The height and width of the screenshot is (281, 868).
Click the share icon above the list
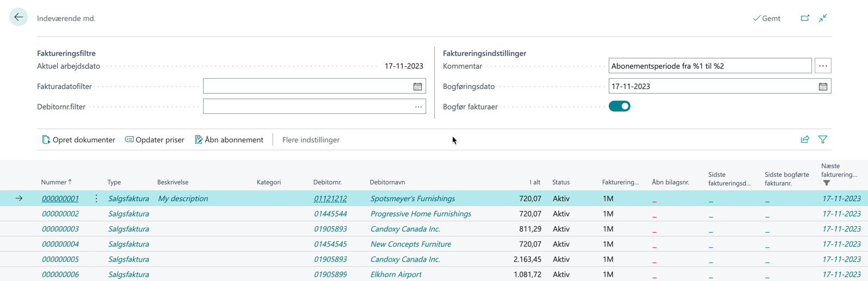805,139
